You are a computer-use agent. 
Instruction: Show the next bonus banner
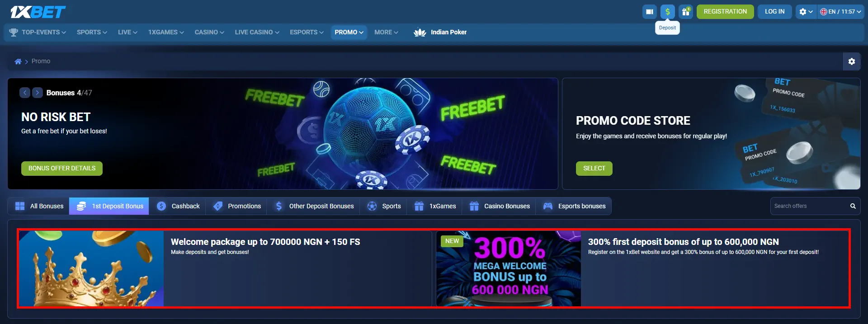pos(38,93)
